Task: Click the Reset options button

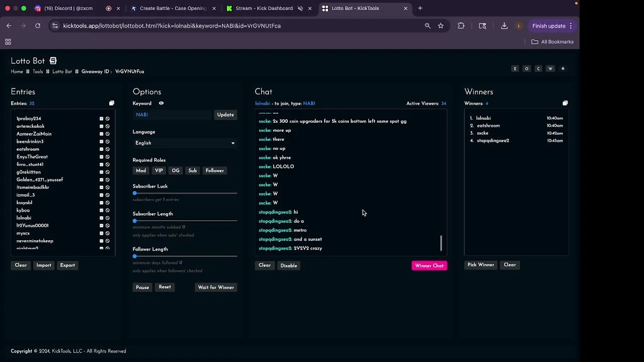Action: pos(165,287)
